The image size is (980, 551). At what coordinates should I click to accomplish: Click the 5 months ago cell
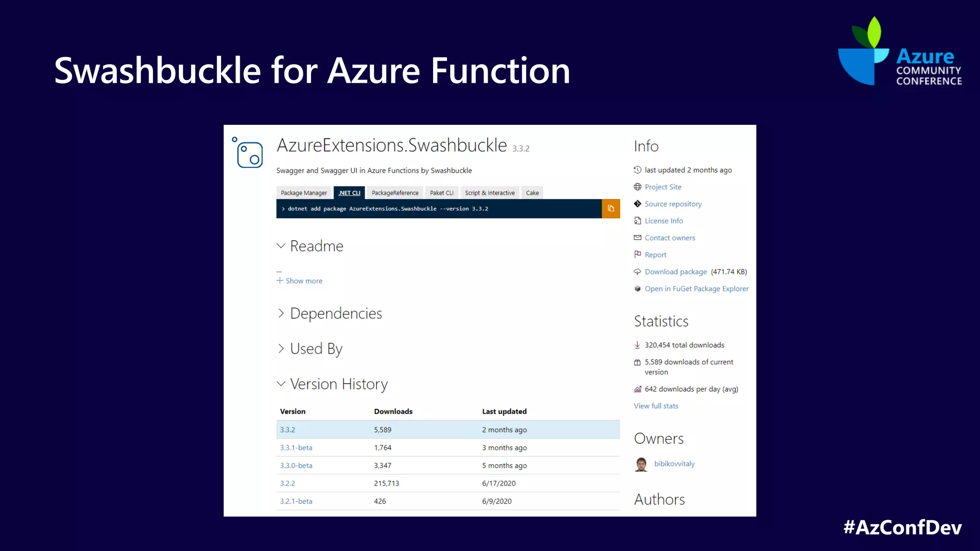tap(504, 465)
